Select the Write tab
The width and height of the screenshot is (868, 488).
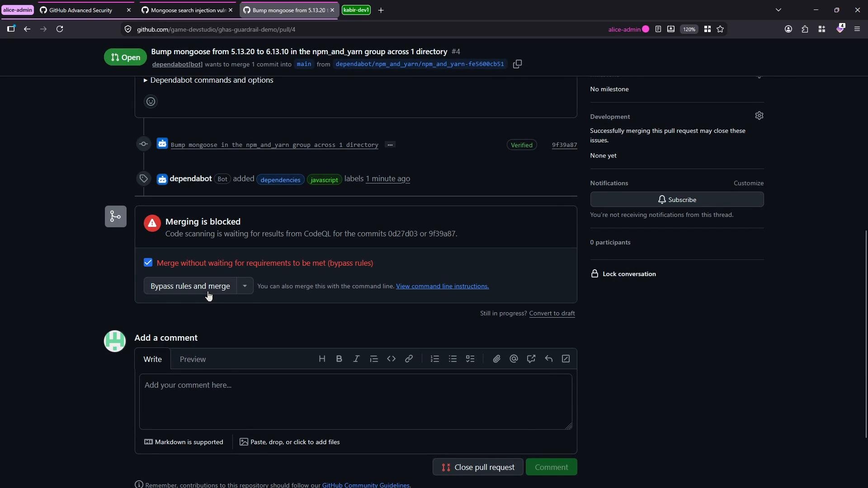(x=153, y=359)
